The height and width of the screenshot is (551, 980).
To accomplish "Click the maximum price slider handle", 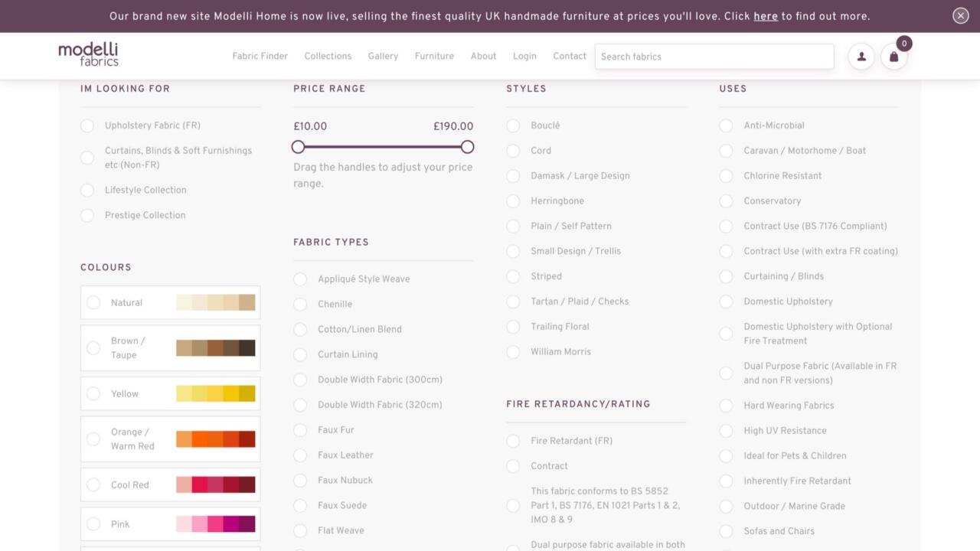I will (x=467, y=147).
